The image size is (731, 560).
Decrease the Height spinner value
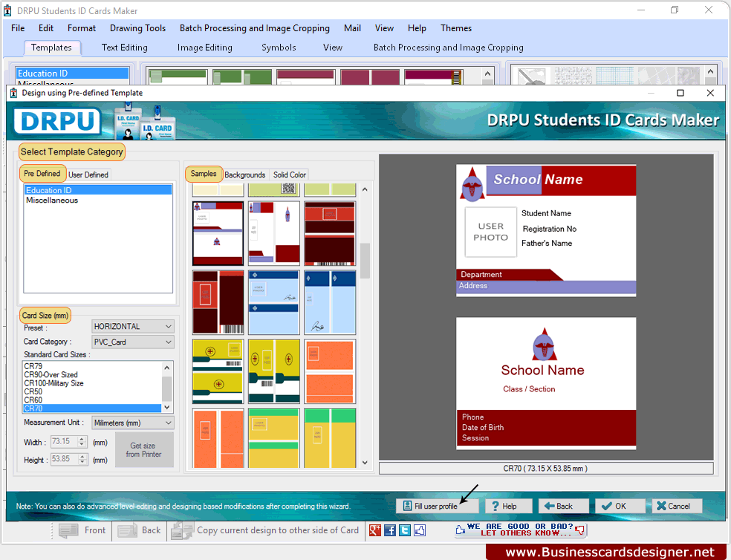pos(82,462)
